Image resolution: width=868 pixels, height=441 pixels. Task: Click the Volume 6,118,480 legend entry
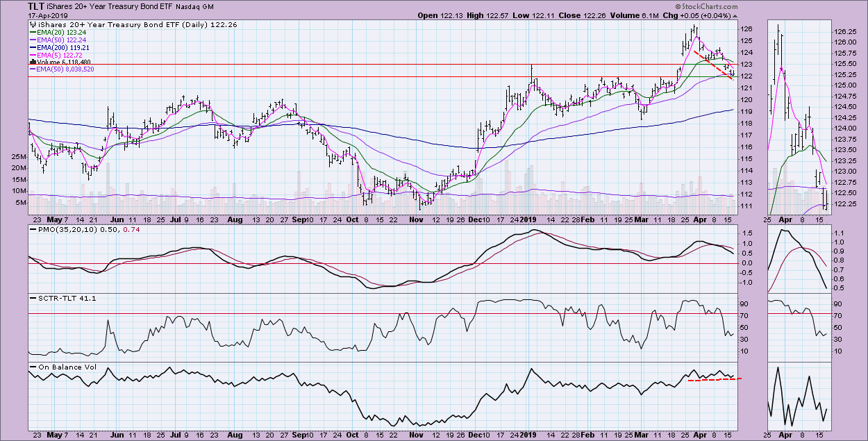pos(65,63)
